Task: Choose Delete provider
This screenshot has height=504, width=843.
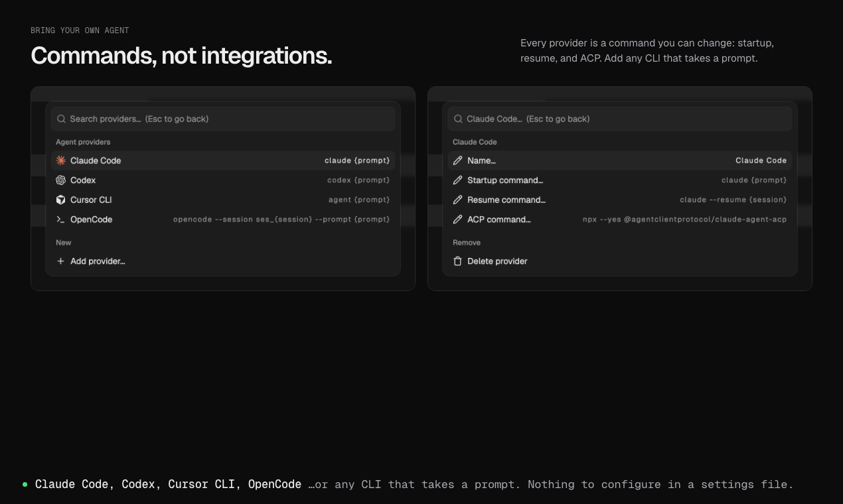Action: coord(620,261)
